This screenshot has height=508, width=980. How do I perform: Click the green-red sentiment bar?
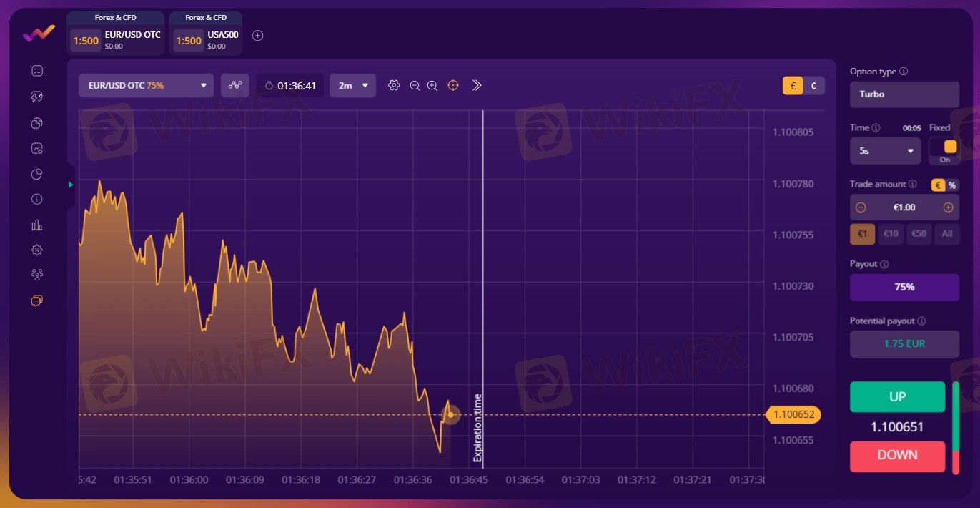click(x=956, y=427)
